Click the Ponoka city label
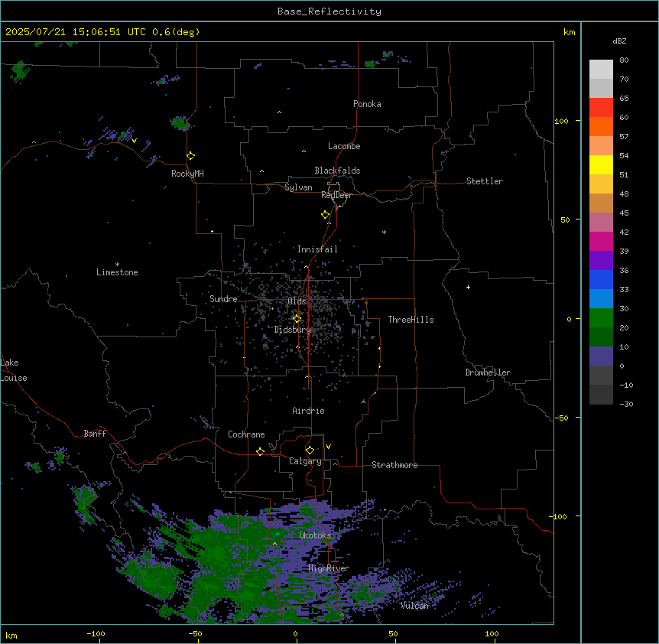Viewport: 659px width, 644px height. pos(367,104)
